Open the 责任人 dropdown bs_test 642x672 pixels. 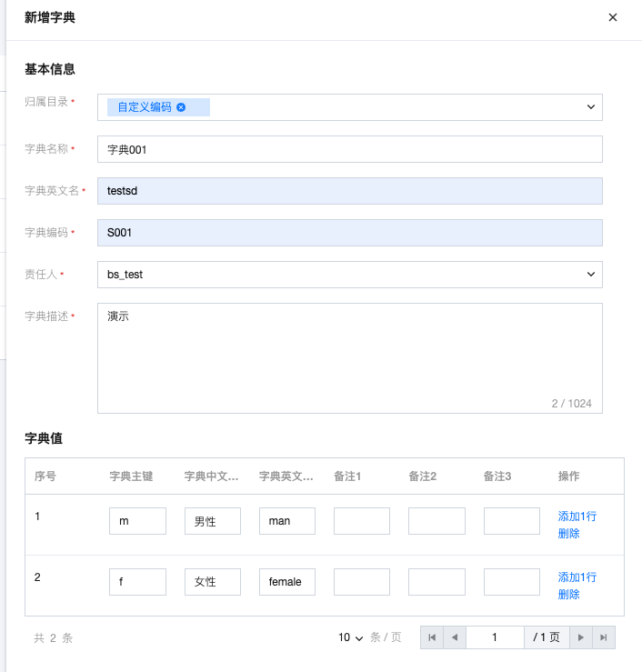350,275
